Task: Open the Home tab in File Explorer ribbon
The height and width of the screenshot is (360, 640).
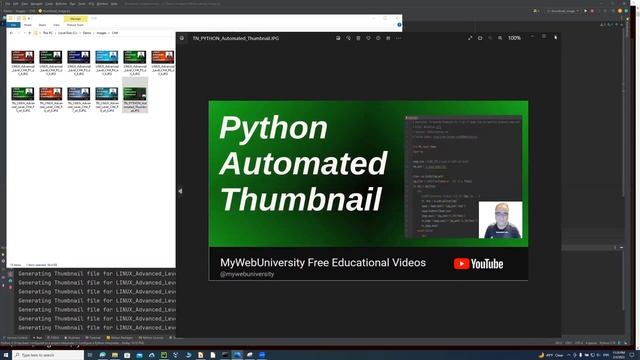Action: point(28,25)
